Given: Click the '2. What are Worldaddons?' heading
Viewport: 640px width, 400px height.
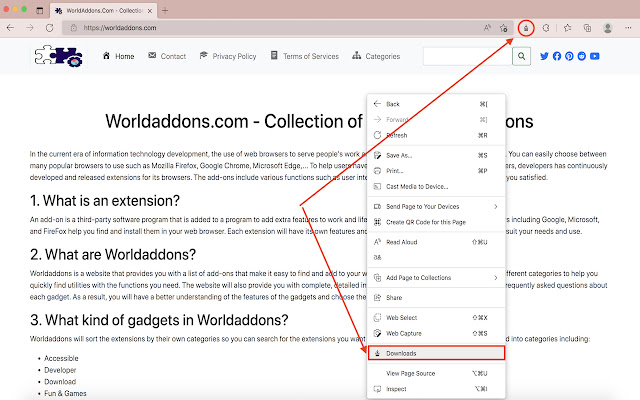Looking at the screenshot, I should point(113,254).
